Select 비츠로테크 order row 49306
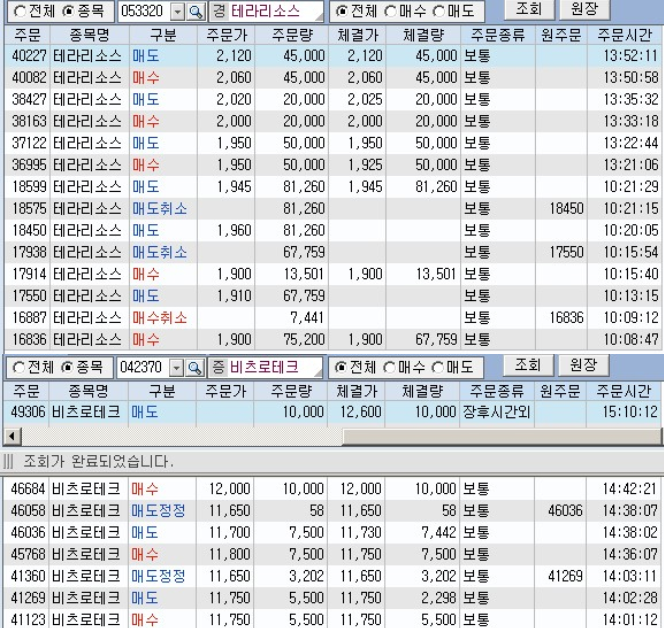 (332, 412)
